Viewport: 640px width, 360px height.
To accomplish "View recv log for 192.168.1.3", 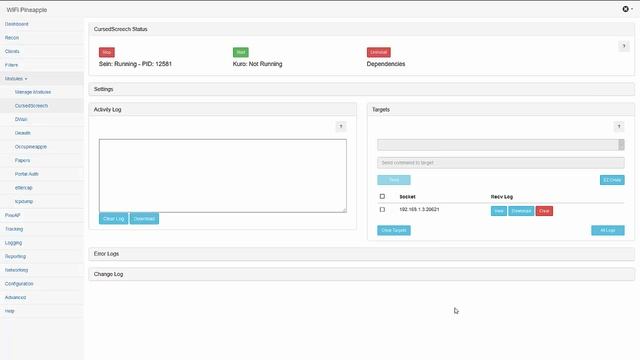I will (x=498, y=211).
